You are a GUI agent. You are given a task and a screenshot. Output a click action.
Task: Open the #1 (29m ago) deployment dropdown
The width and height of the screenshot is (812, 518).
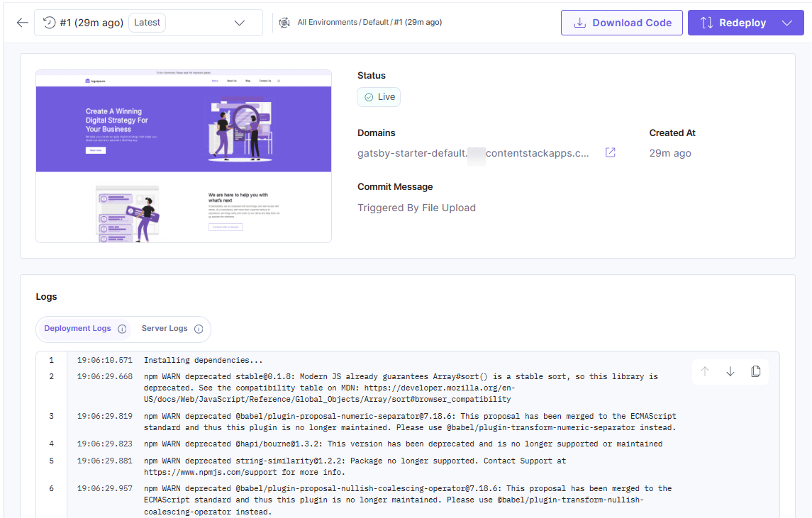[148, 23]
